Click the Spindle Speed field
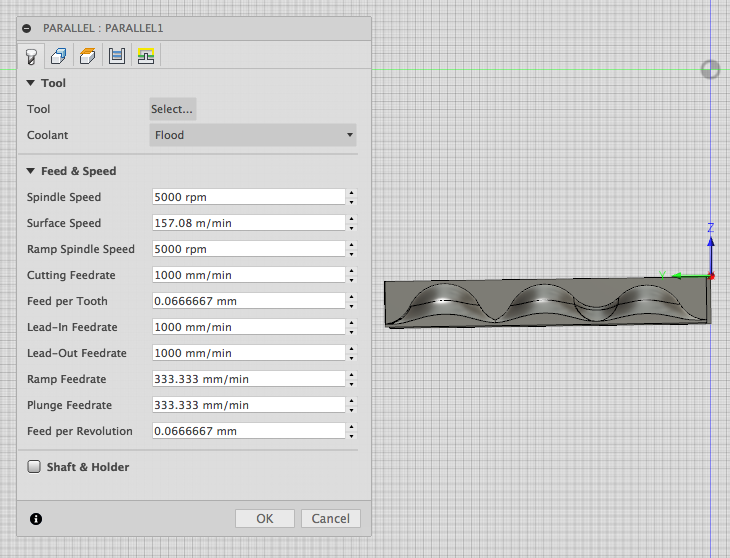Screen dimensions: 730x558 pos(249,197)
